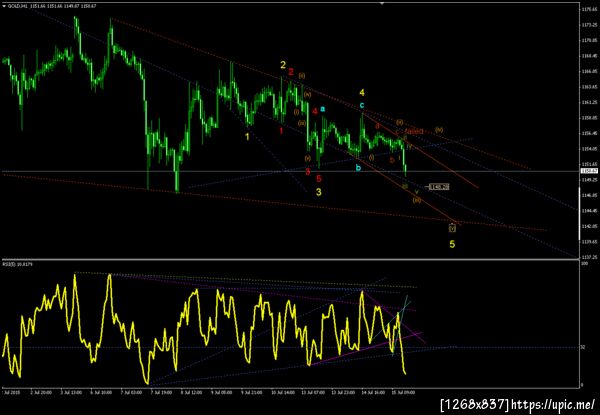Select the red wave label 3
This screenshot has height=415, width=600.
[308, 171]
